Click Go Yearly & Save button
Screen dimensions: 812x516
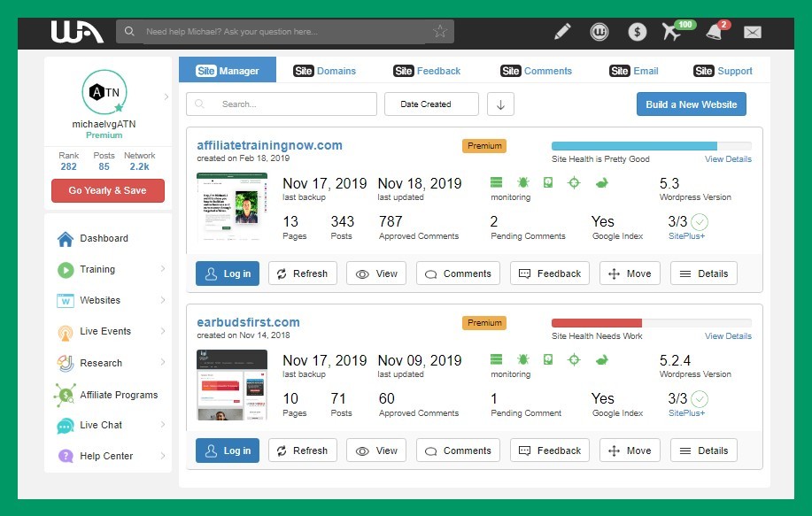pos(108,190)
